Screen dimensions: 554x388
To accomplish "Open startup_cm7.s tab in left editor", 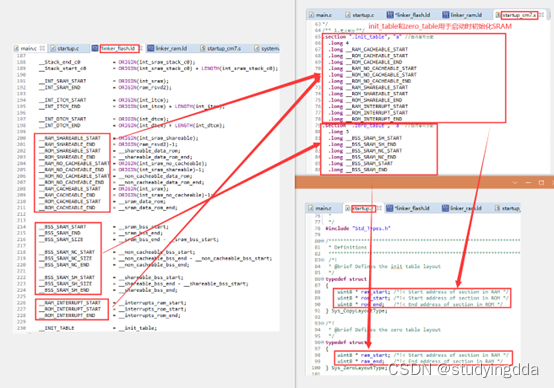I will pyautogui.click(x=224, y=48).
